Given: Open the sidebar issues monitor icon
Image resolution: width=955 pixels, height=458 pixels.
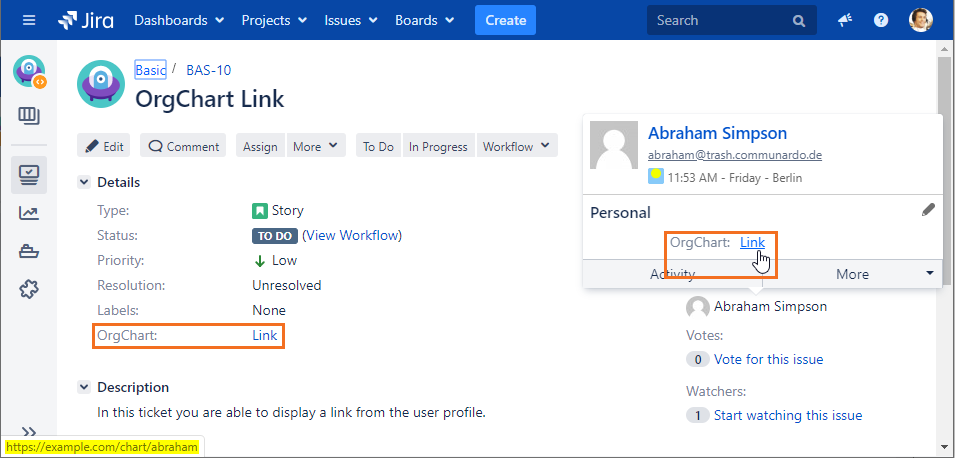Looking at the screenshot, I should point(29,175).
